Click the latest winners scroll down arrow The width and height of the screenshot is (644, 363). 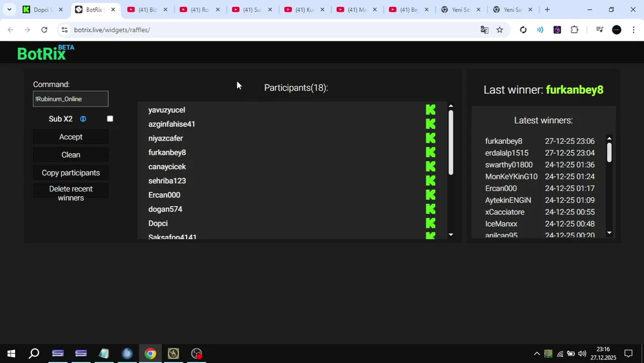coord(609,233)
